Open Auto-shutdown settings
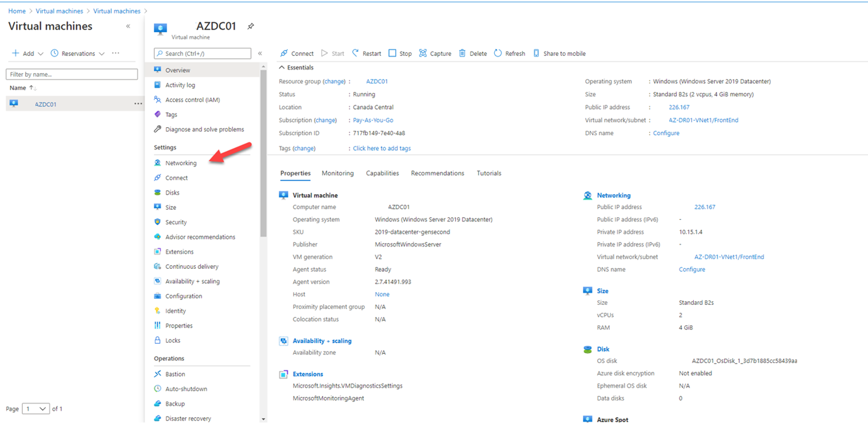This screenshot has height=436, width=868. click(186, 389)
